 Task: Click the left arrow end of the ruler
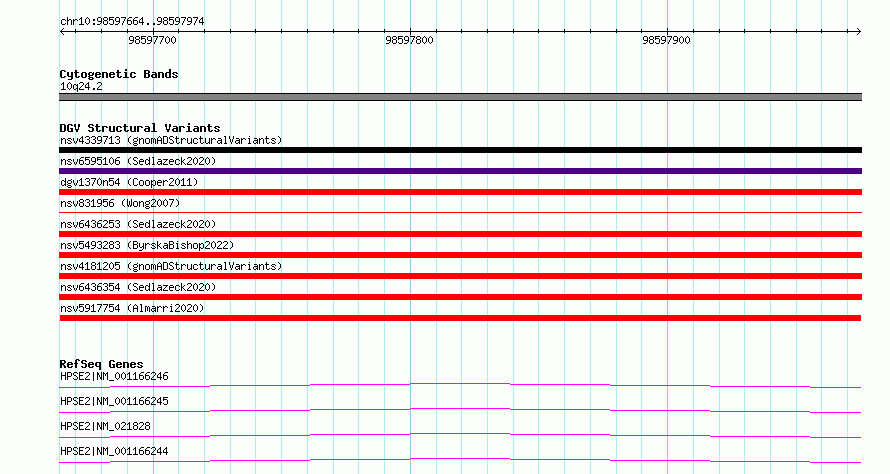point(62,32)
